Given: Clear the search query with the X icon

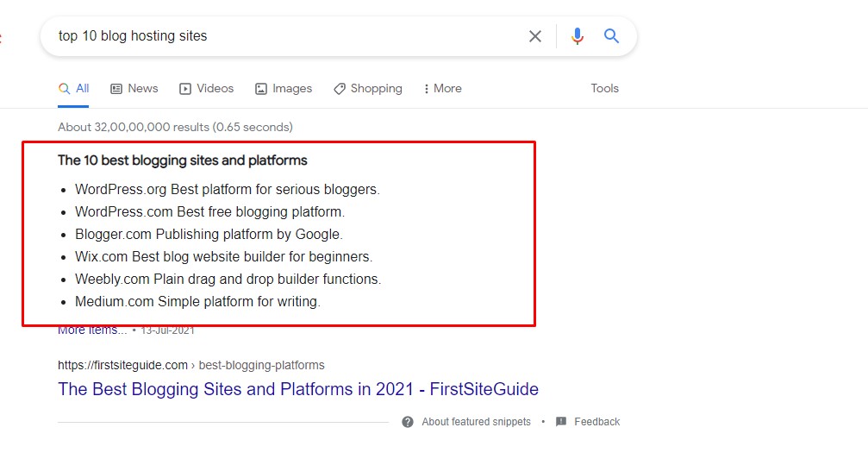Looking at the screenshot, I should [x=535, y=36].
